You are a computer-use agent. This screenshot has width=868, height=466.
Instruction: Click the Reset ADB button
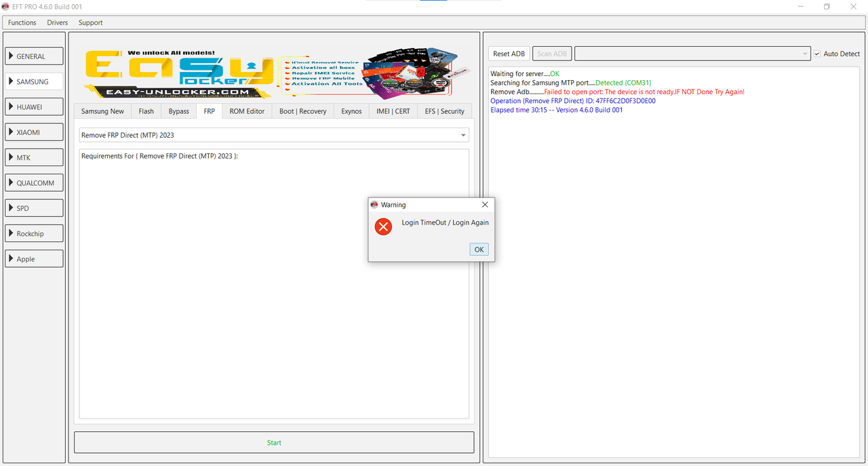[509, 54]
